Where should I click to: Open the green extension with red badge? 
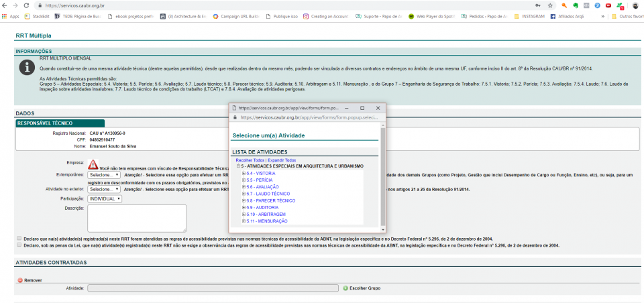point(620,6)
